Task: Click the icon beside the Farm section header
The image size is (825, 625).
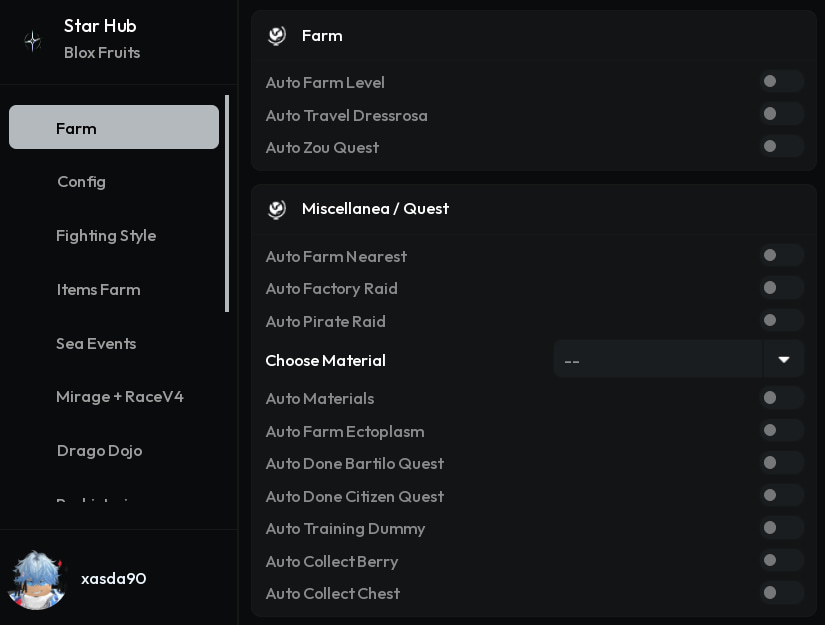Action: [x=277, y=36]
